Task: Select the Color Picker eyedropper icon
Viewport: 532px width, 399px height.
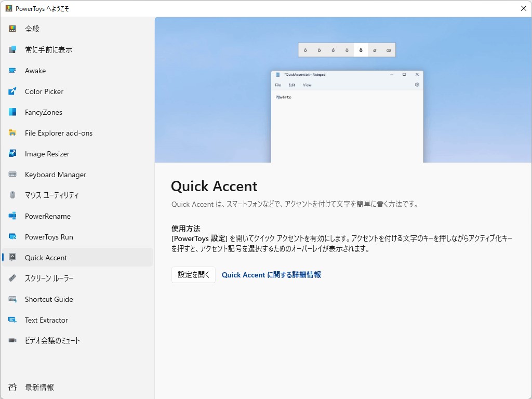Action: click(x=14, y=91)
